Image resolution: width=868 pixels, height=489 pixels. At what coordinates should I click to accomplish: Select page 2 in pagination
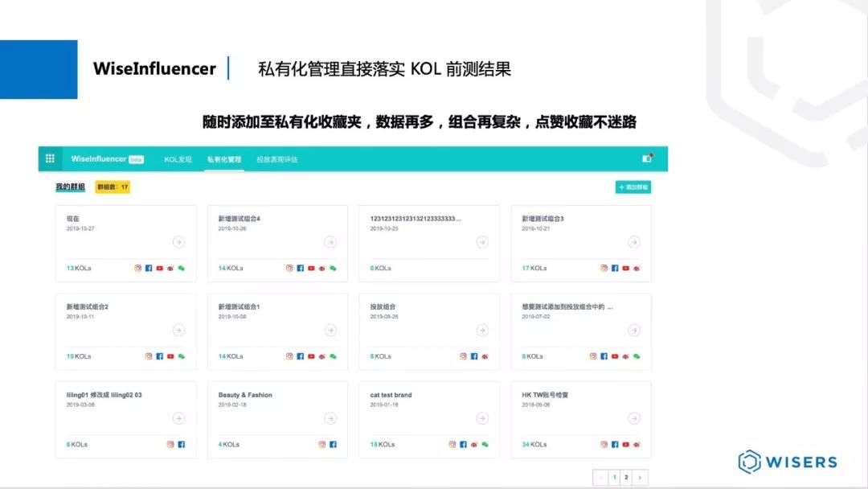tap(626, 478)
